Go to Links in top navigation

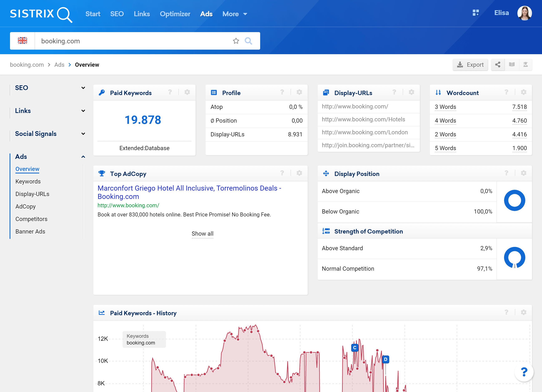[142, 14]
